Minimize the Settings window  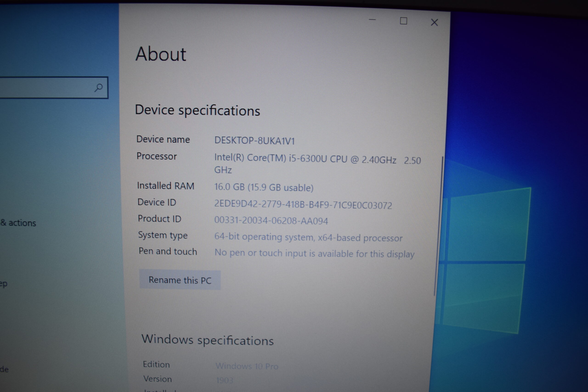[372, 20]
